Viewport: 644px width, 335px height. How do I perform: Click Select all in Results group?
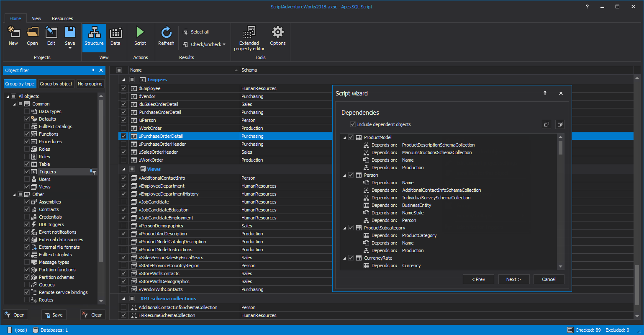click(196, 32)
